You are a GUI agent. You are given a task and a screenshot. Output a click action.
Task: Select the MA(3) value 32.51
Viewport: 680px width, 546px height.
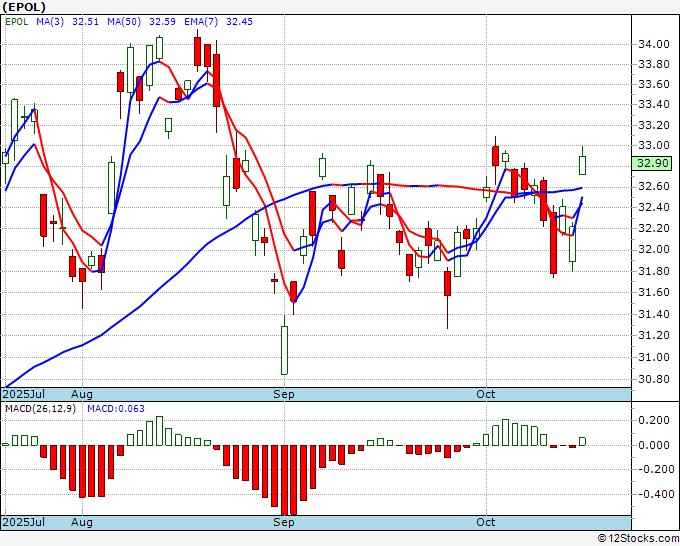(85, 22)
